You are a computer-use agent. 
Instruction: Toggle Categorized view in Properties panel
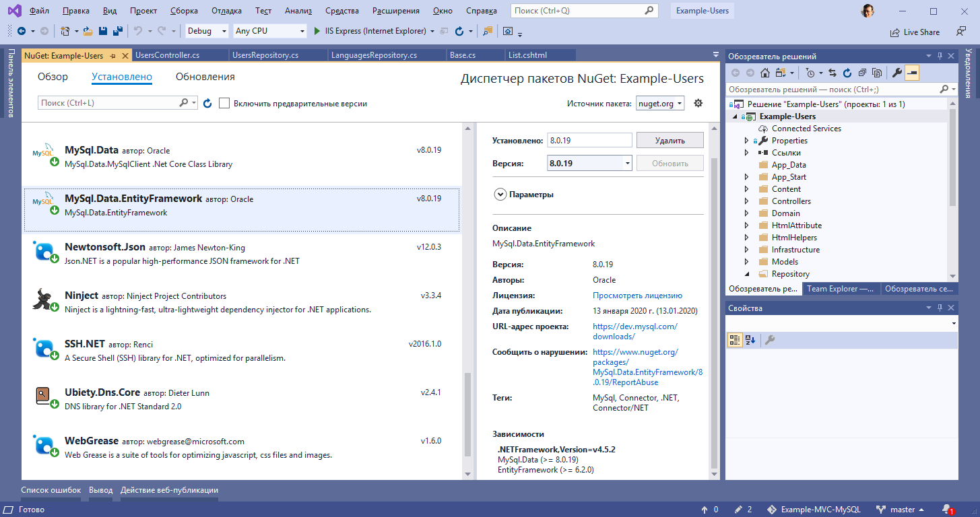point(735,340)
